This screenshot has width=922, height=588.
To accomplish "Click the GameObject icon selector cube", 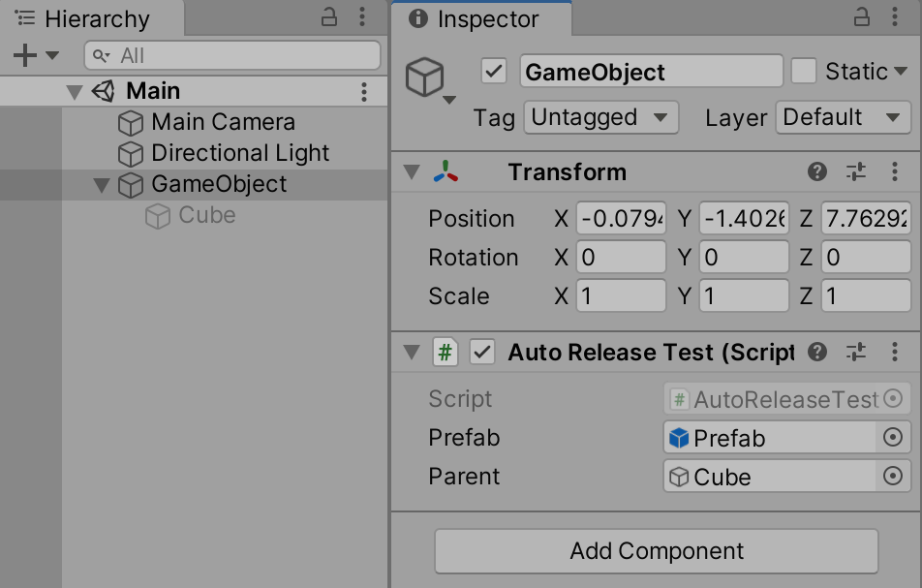I will [426, 76].
